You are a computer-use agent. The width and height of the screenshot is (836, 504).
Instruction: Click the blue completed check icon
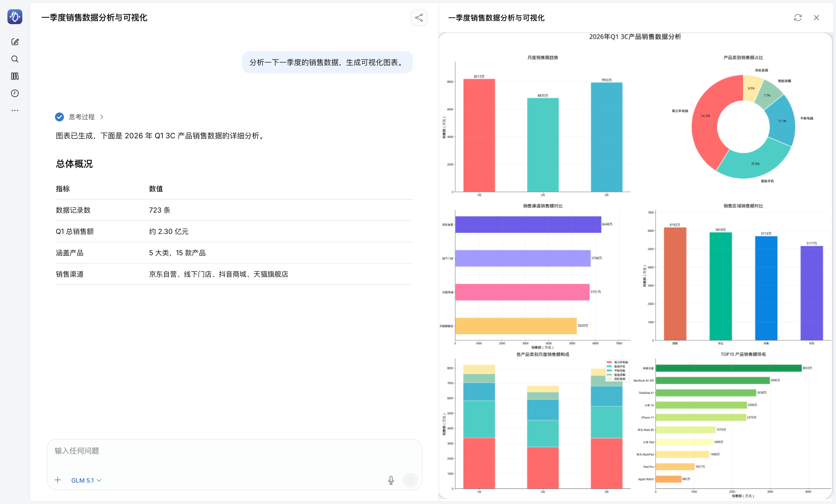click(59, 117)
